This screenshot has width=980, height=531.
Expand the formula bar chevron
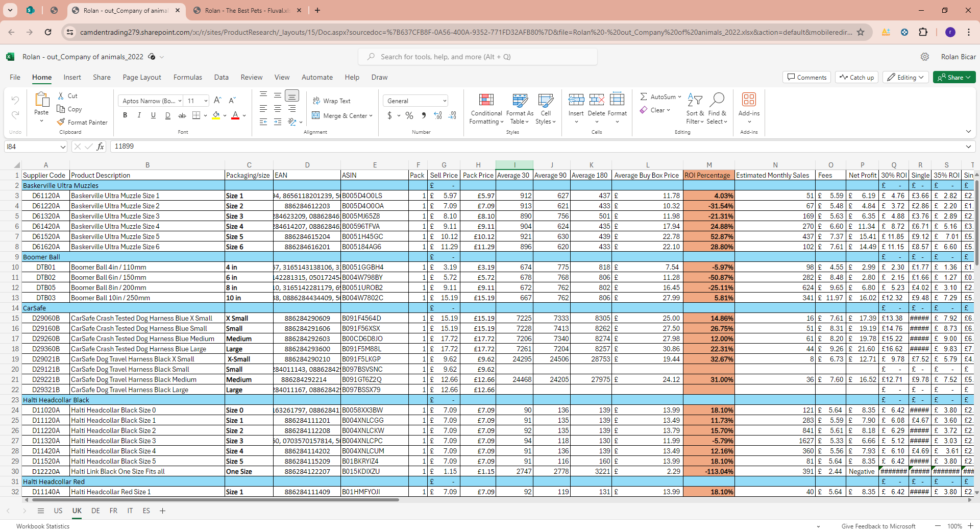point(968,147)
